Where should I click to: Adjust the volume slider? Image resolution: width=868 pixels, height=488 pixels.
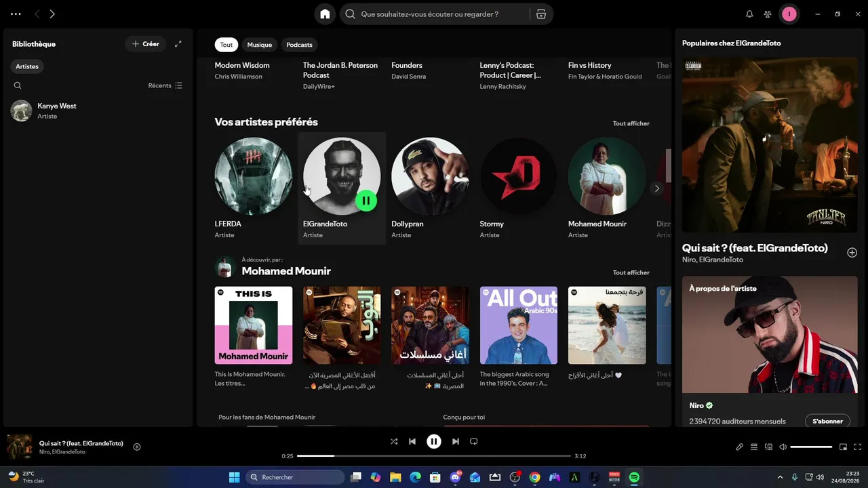(x=811, y=447)
